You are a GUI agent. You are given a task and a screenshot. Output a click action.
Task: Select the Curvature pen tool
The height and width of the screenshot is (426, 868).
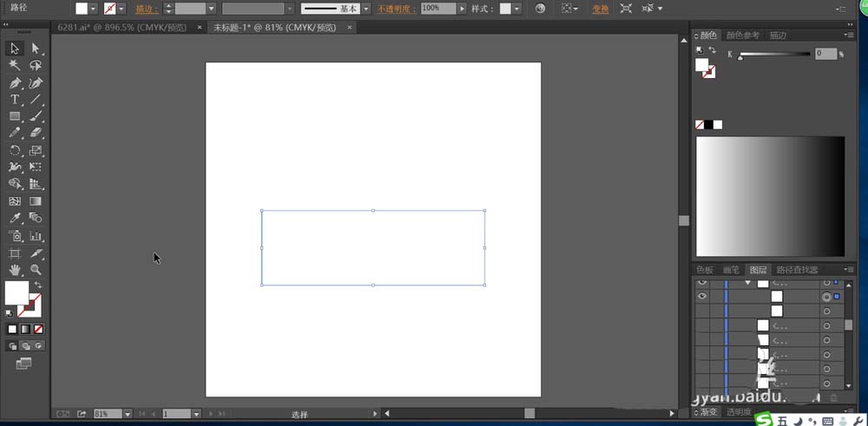pyautogui.click(x=36, y=83)
